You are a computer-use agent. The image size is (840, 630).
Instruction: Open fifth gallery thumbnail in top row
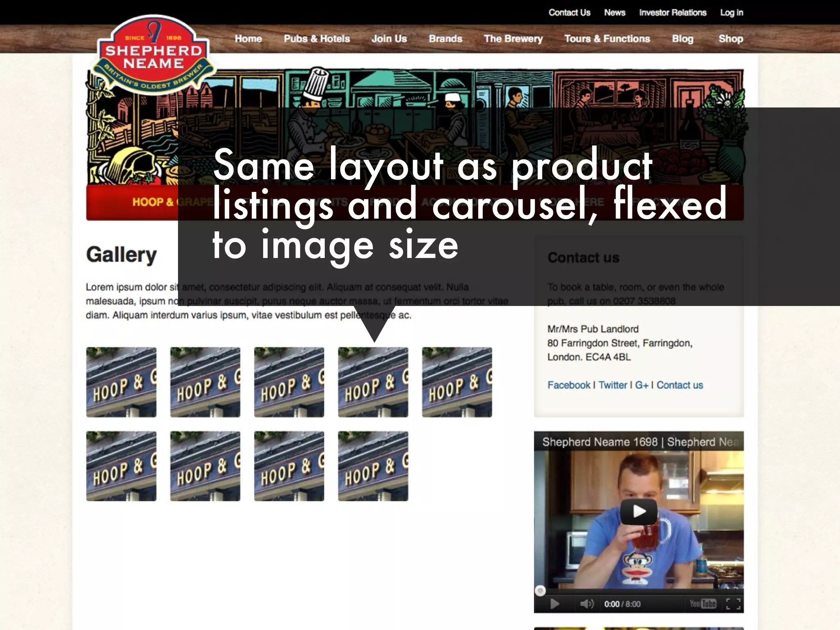click(x=457, y=382)
